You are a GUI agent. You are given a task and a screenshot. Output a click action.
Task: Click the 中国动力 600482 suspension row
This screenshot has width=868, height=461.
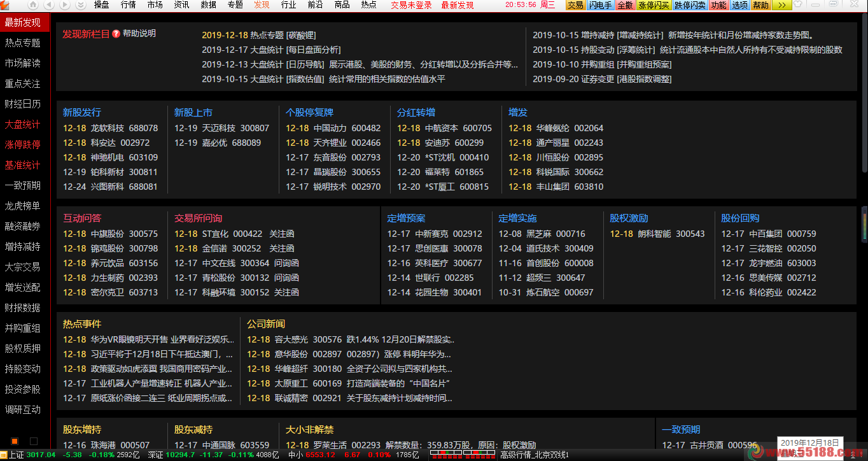point(333,128)
